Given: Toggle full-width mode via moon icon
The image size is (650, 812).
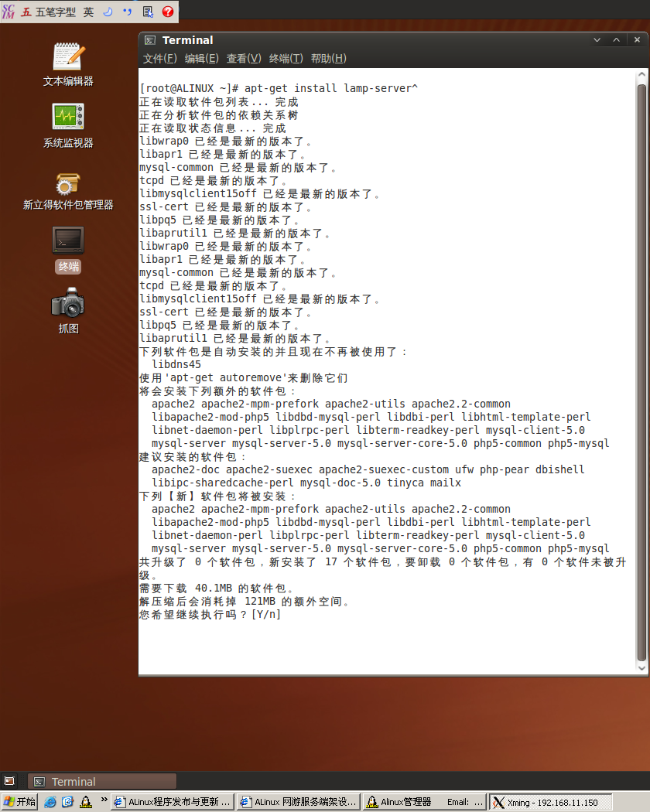Looking at the screenshot, I should [x=108, y=11].
